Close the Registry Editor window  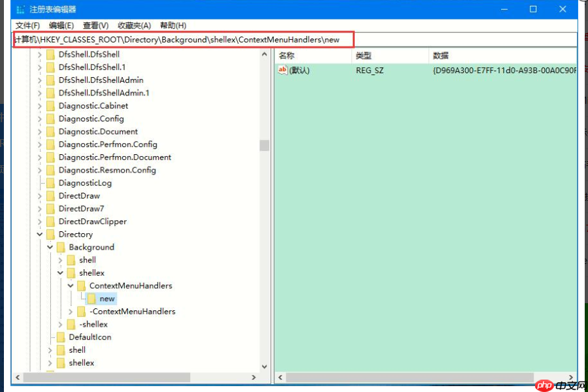click(563, 9)
